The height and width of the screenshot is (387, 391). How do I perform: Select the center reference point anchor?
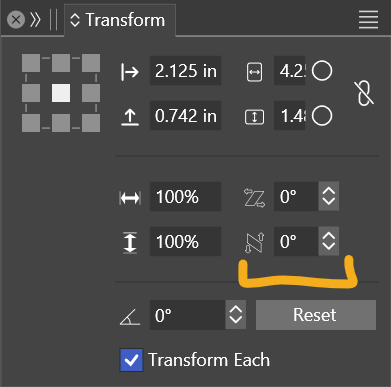(x=61, y=93)
